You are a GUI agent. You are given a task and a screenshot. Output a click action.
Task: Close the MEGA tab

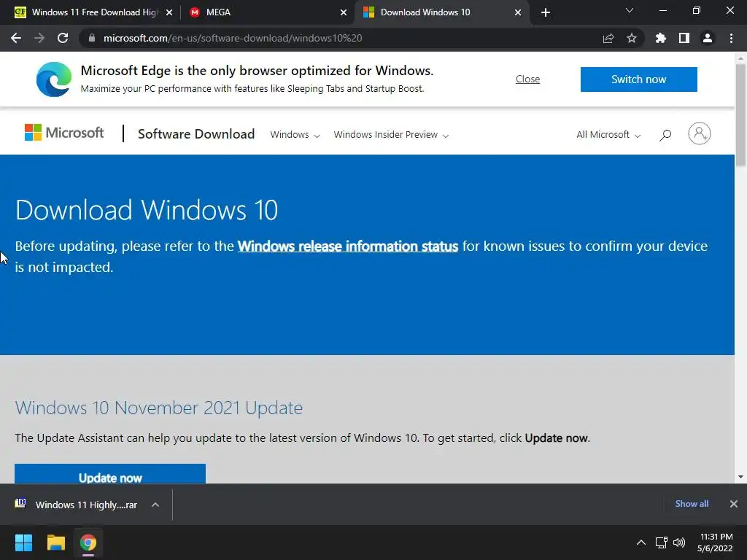[x=344, y=12]
